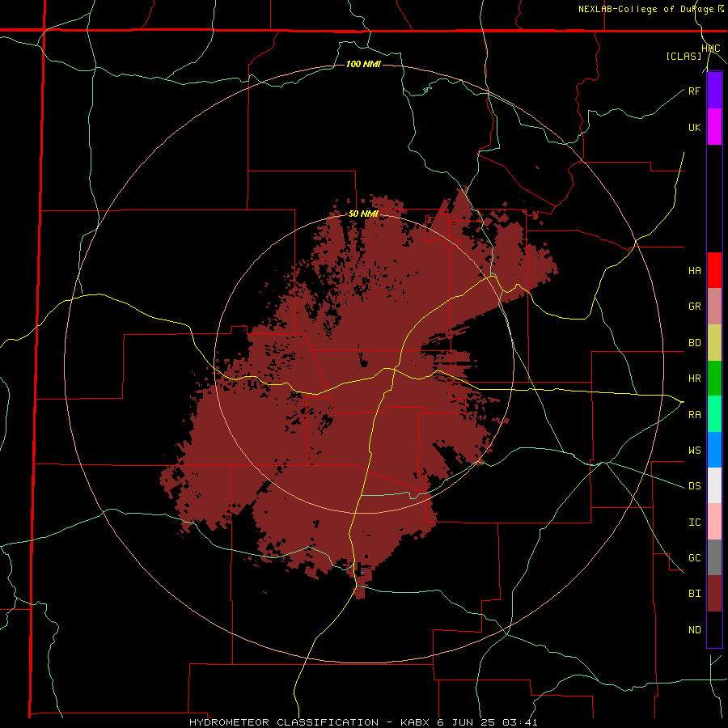
Task: Select the GR legend label
Action: (x=694, y=306)
